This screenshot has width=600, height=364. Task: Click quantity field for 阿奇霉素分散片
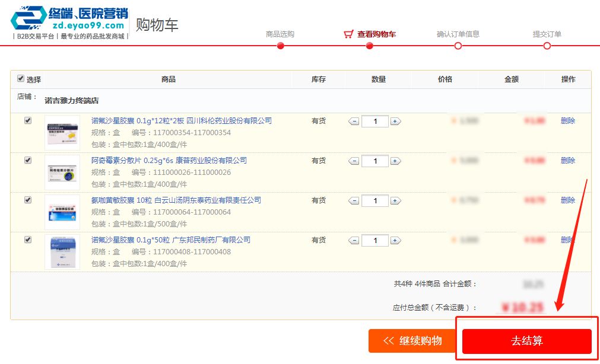click(x=375, y=161)
